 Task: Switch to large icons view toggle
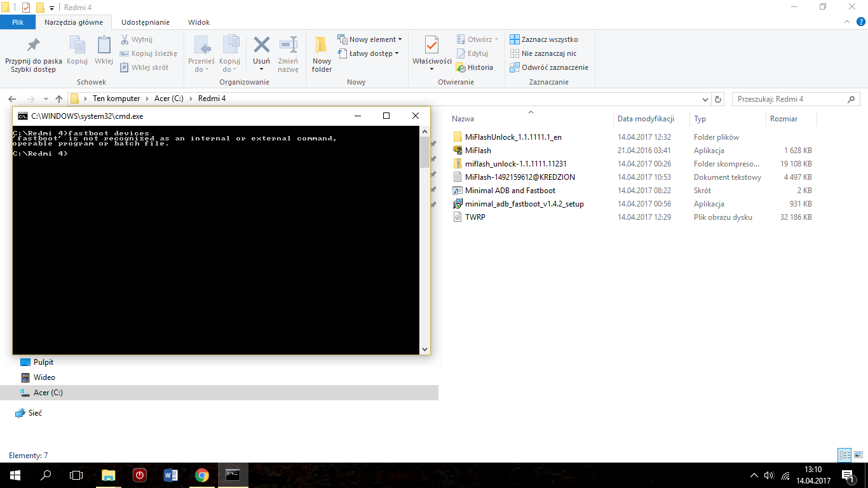pos(857,455)
